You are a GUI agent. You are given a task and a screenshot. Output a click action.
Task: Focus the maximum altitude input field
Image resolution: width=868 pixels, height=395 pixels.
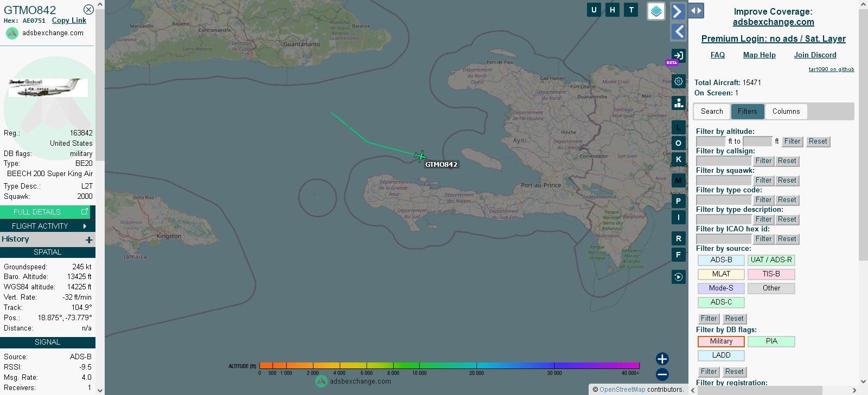pos(757,141)
